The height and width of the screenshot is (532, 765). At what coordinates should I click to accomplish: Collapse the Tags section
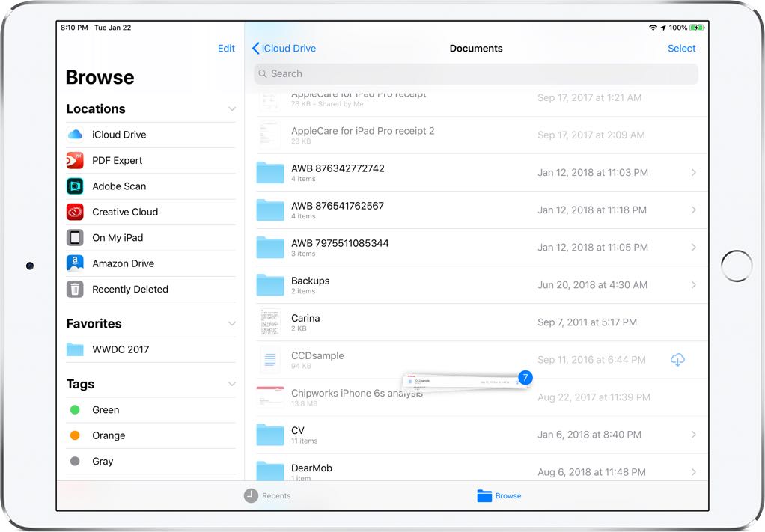click(x=233, y=384)
